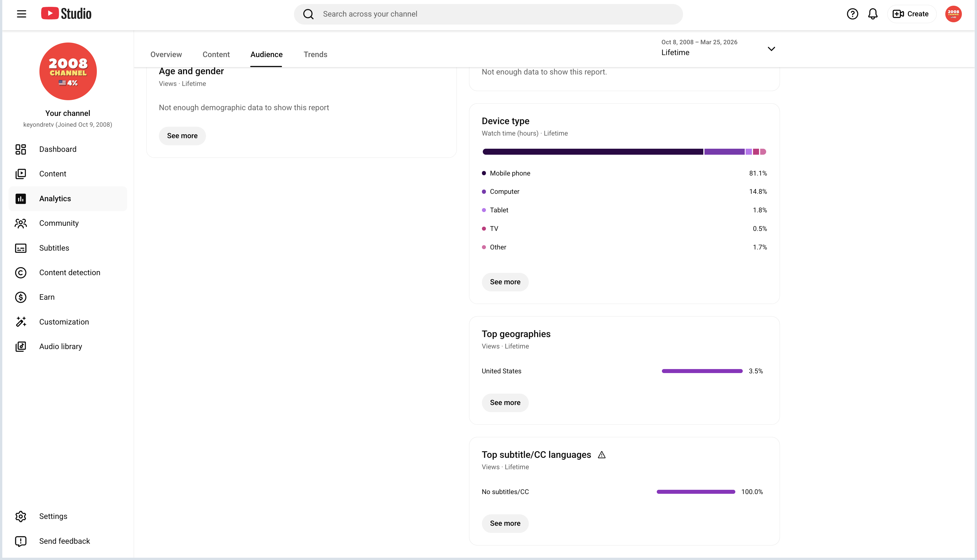The height and width of the screenshot is (560, 977).
Task: Click the Dashboard sidebar icon
Action: tap(21, 149)
